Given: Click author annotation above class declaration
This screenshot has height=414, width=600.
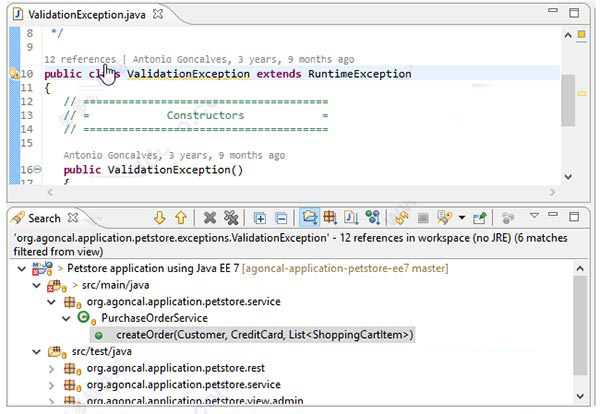Looking at the screenshot, I should point(243,59).
